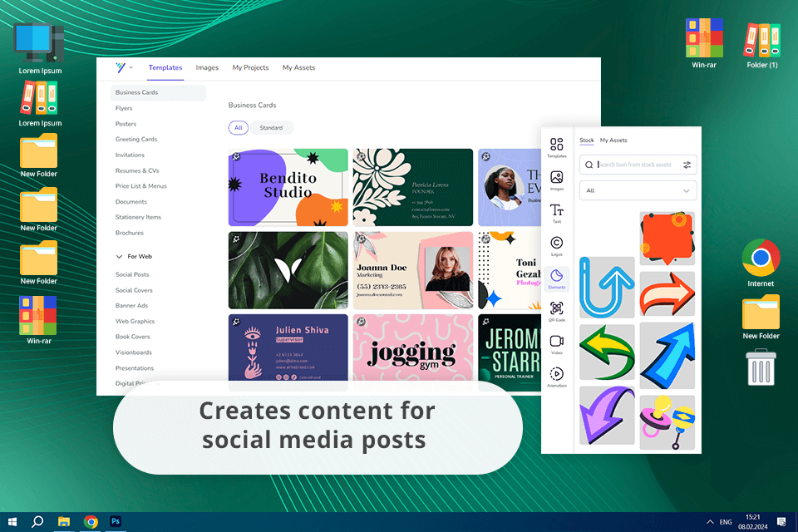
Task: Pick the orange right arrow element
Action: point(667,293)
